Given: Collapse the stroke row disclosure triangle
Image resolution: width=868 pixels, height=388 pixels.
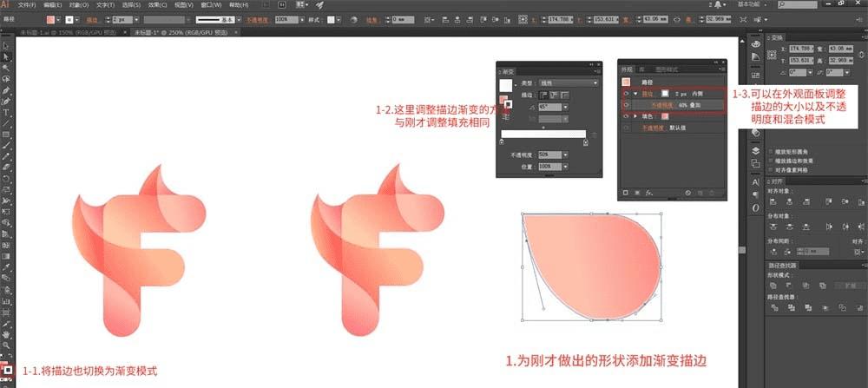Looking at the screenshot, I should point(635,93).
